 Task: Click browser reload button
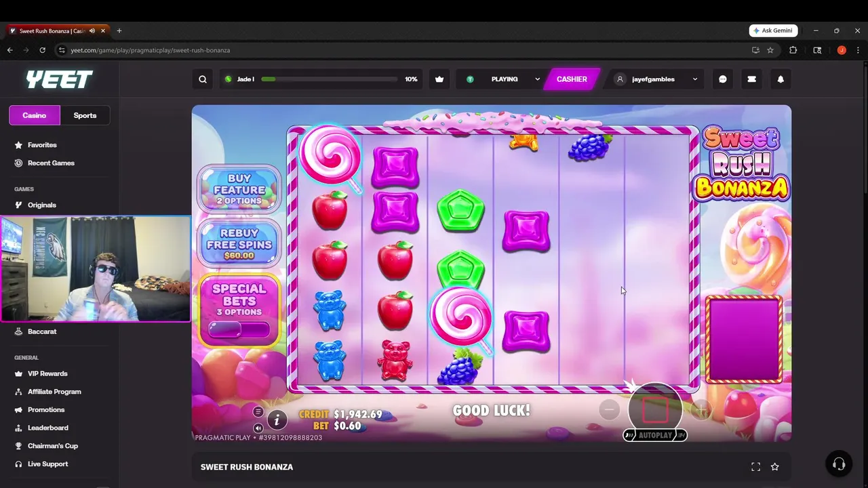click(x=42, y=50)
